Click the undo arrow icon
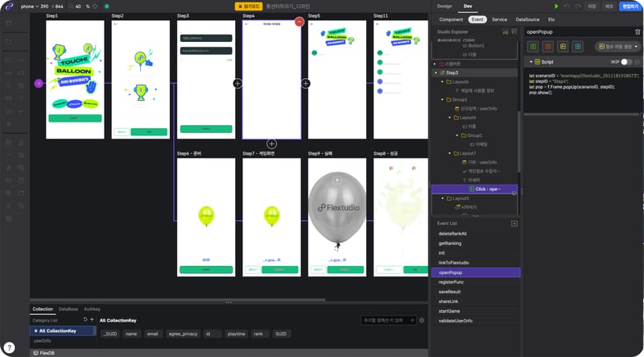 point(568,6)
